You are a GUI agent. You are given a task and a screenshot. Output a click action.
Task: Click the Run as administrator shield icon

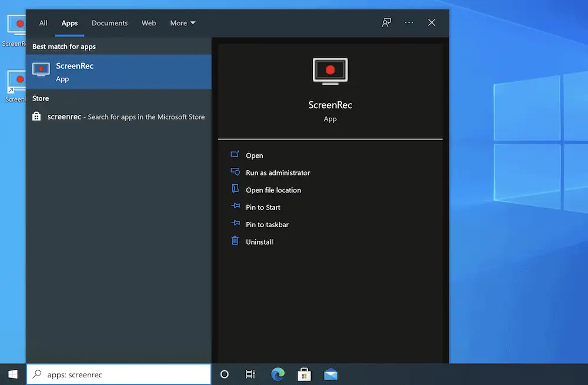[235, 172]
